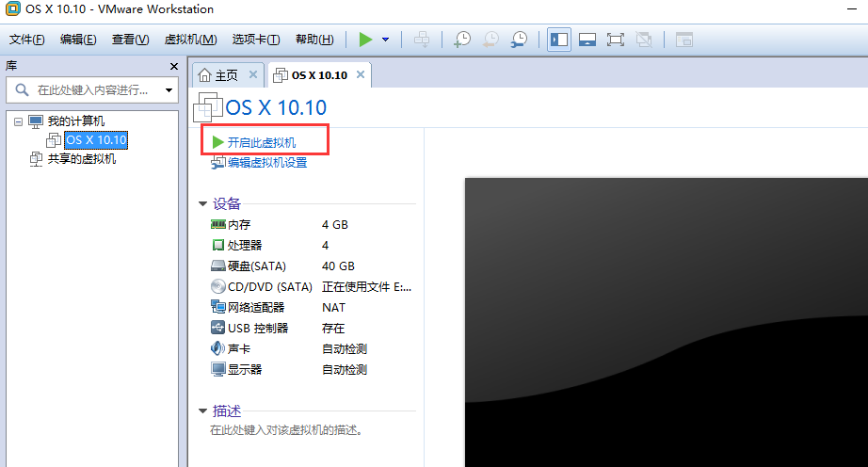
Task: Enter full screen mode icon
Action: 616,40
